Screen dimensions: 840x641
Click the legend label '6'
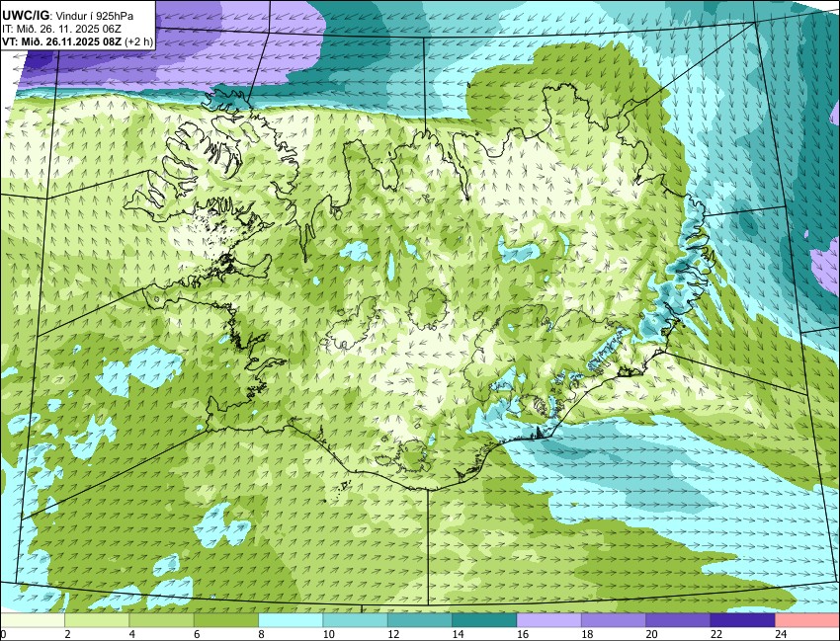pos(197,634)
